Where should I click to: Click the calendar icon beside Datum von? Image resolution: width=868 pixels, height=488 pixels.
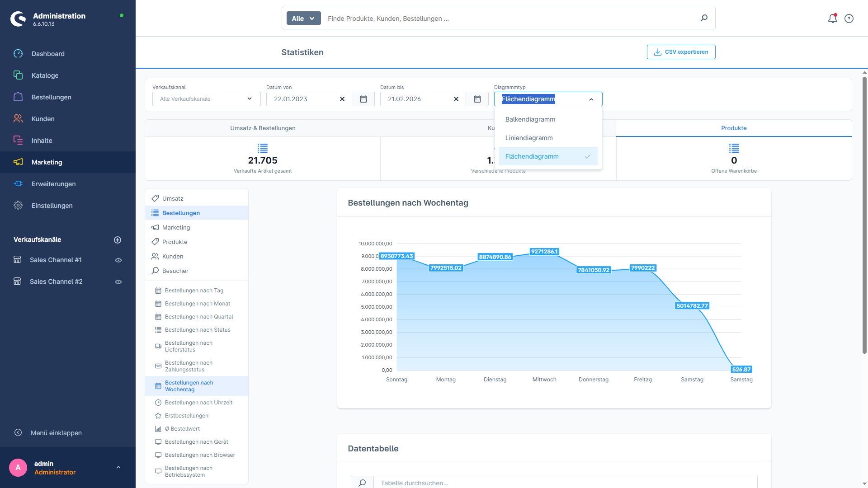[363, 99]
